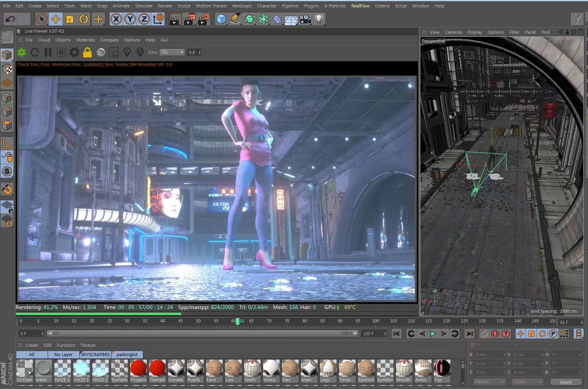Activate the Move tool

[x=56, y=19]
